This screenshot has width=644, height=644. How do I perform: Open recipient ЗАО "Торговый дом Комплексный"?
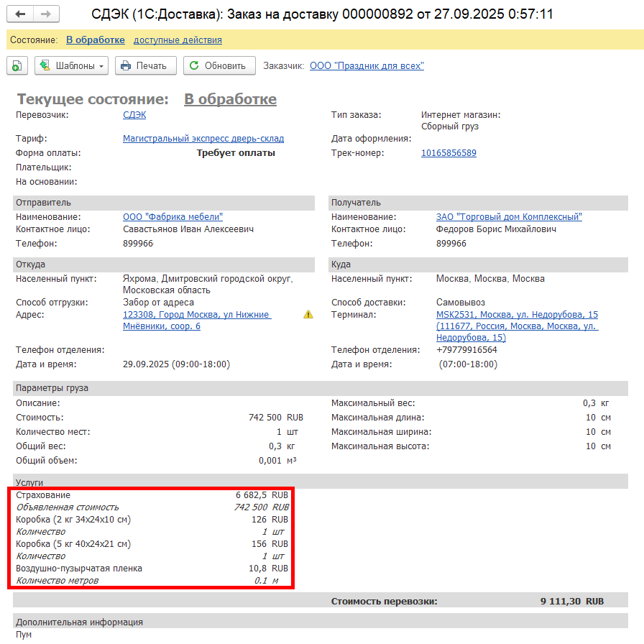[x=509, y=216]
